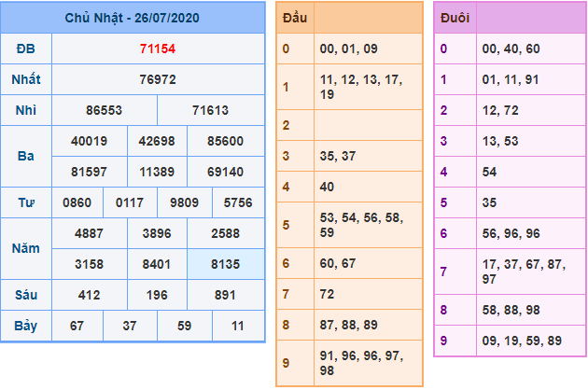Select Đuôi values 00, 40, 60
The width and height of the screenshot is (588, 390).
511,49
